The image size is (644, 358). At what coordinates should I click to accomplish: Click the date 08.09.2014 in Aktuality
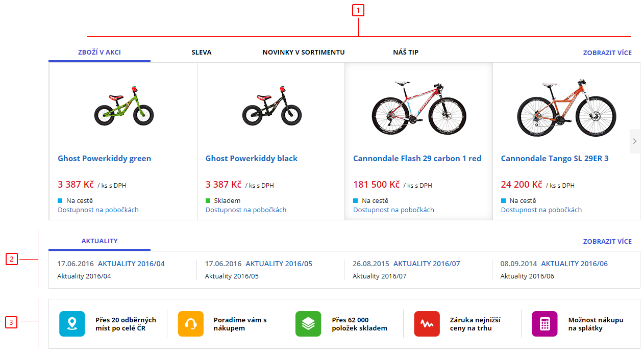coord(518,264)
